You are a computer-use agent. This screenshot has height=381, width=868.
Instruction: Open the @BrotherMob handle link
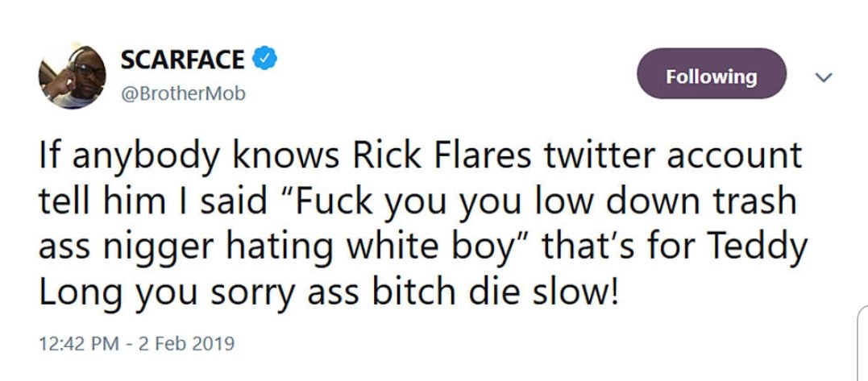tap(183, 93)
